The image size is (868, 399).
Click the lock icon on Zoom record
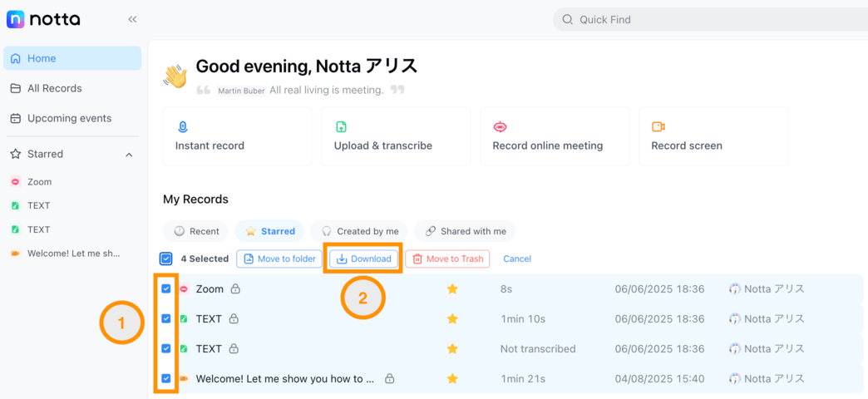235,289
